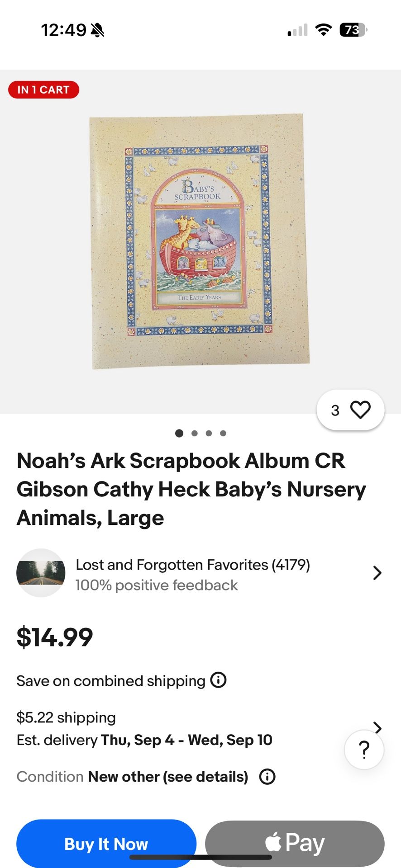This screenshot has width=401, height=868.
Task: Tap info icon beside combined shipping
Action: (219, 680)
